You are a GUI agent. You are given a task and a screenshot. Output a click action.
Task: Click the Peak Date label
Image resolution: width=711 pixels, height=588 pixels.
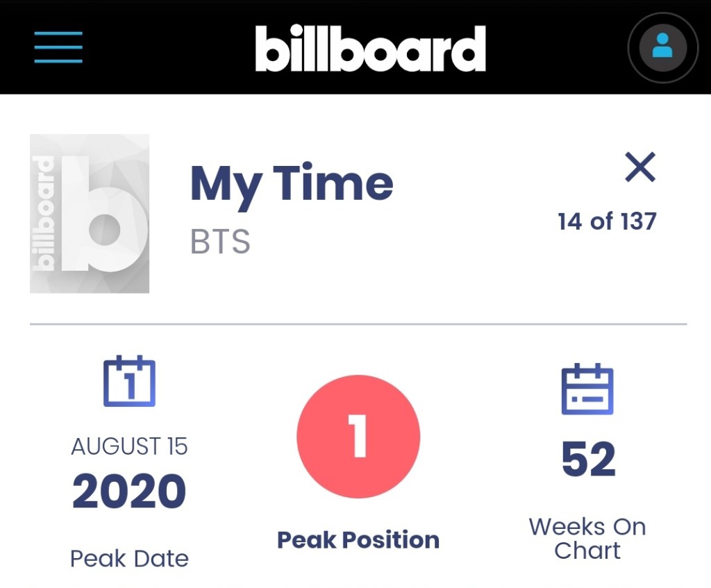(129, 558)
